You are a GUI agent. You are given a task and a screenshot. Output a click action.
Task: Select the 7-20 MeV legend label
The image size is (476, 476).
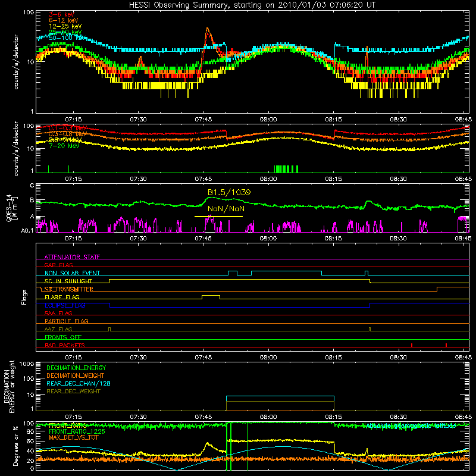pyautogui.click(x=64, y=146)
